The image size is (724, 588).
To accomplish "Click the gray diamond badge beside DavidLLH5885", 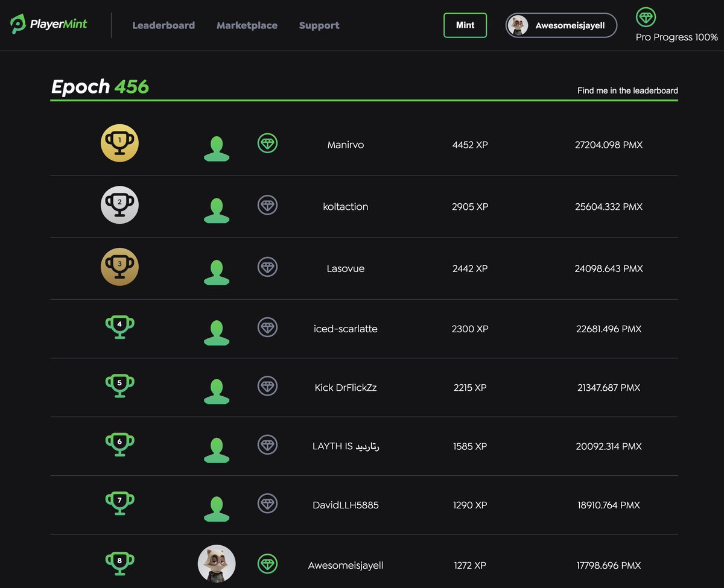I will (268, 504).
